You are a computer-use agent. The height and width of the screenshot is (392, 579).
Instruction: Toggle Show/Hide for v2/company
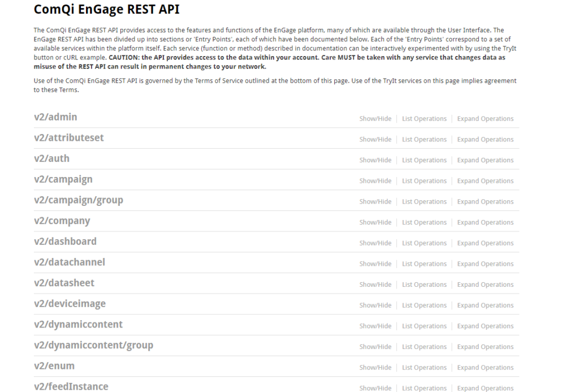[375, 222]
